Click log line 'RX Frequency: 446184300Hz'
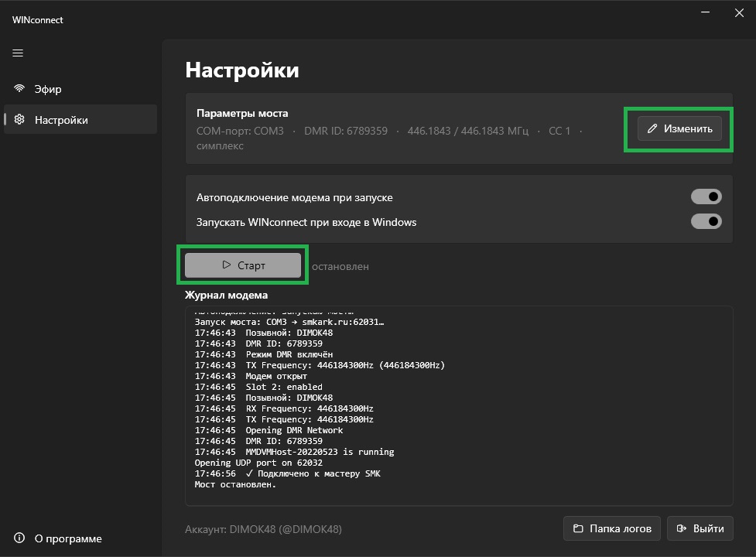Image resolution: width=756 pixels, height=557 pixels. [x=284, y=408]
